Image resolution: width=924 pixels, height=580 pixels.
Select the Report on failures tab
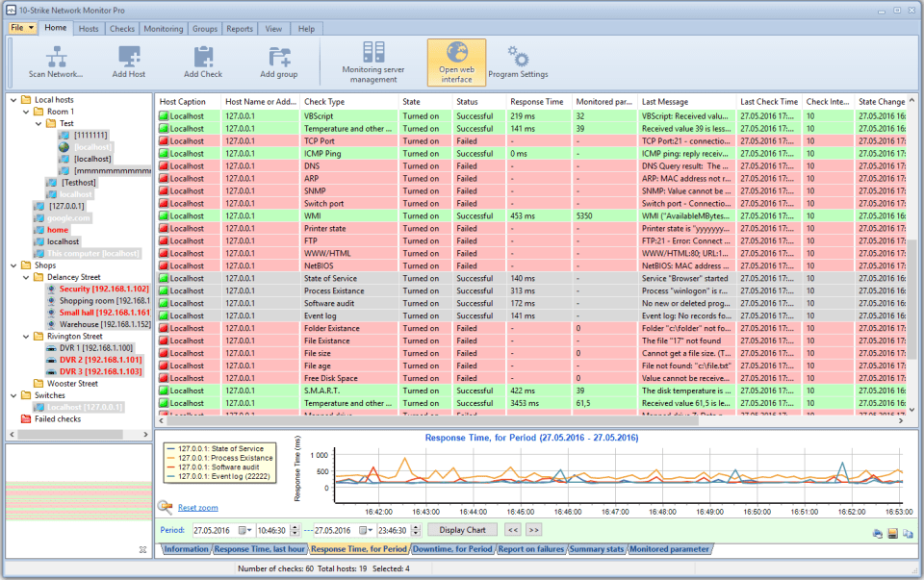point(531,549)
